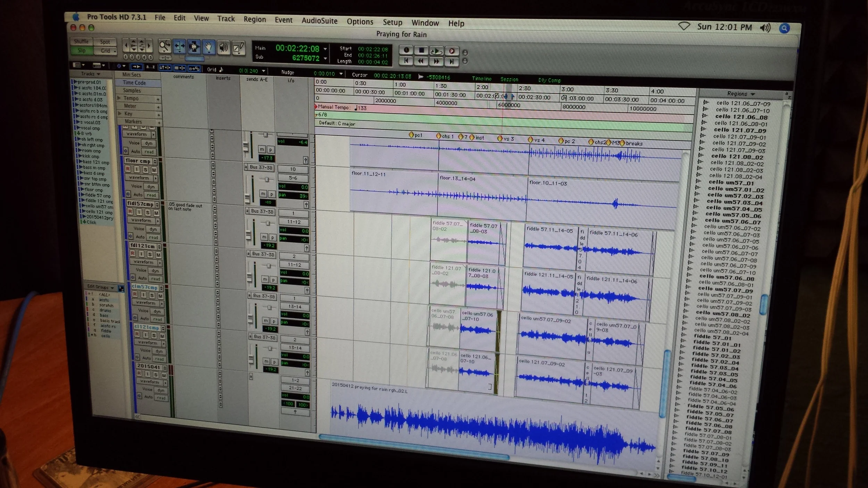Image resolution: width=868 pixels, height=488 pixels.
Task: Open the AudioSuite menu
Action: [x=319, y=21]
